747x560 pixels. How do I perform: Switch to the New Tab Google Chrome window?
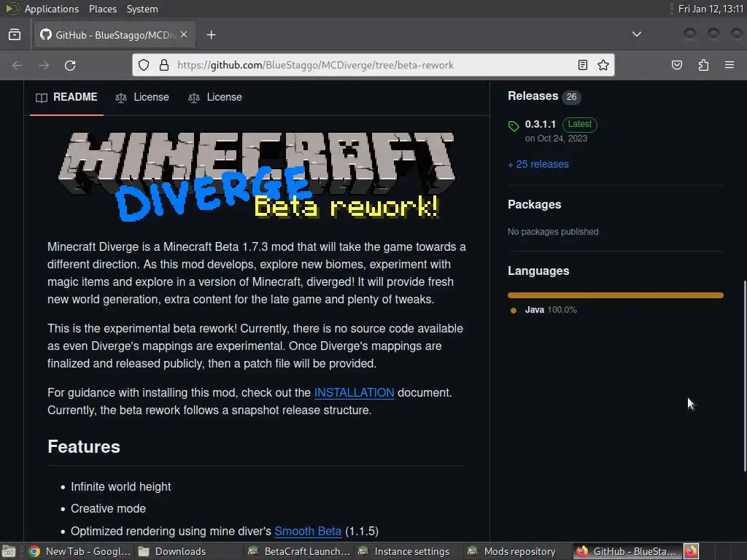pyautogui.click(x=79, y=551)
